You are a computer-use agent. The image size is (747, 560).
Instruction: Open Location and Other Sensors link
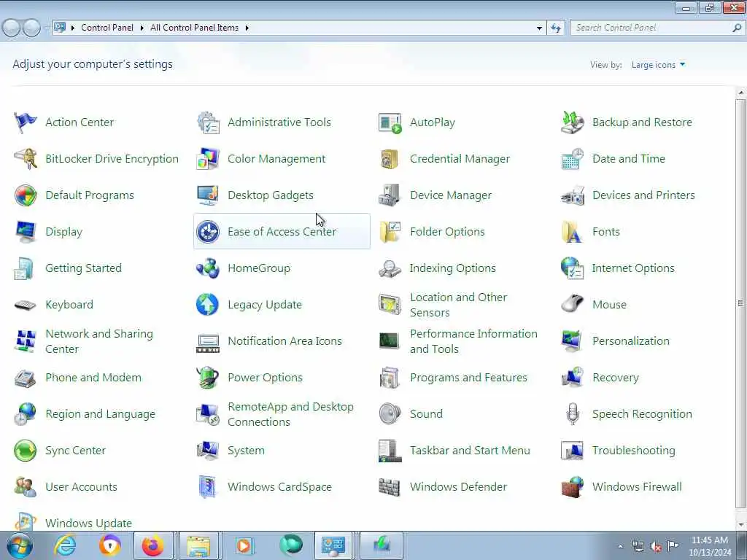pyautogui.click(x=458, y=305)
